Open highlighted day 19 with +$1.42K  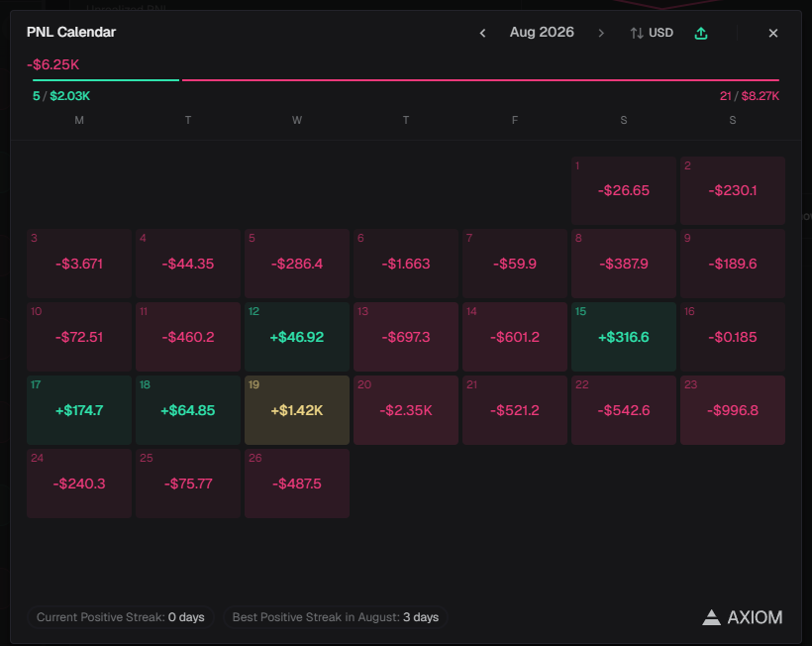pyautogui.click(x=297, y=410)
